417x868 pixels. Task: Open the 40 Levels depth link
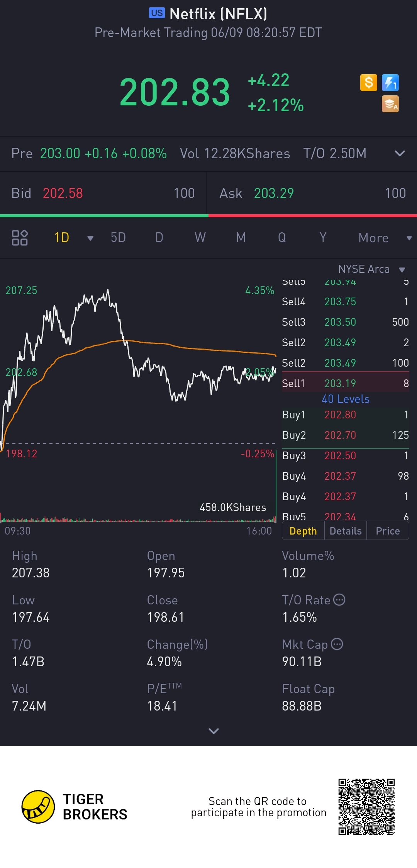pos(346,399)
